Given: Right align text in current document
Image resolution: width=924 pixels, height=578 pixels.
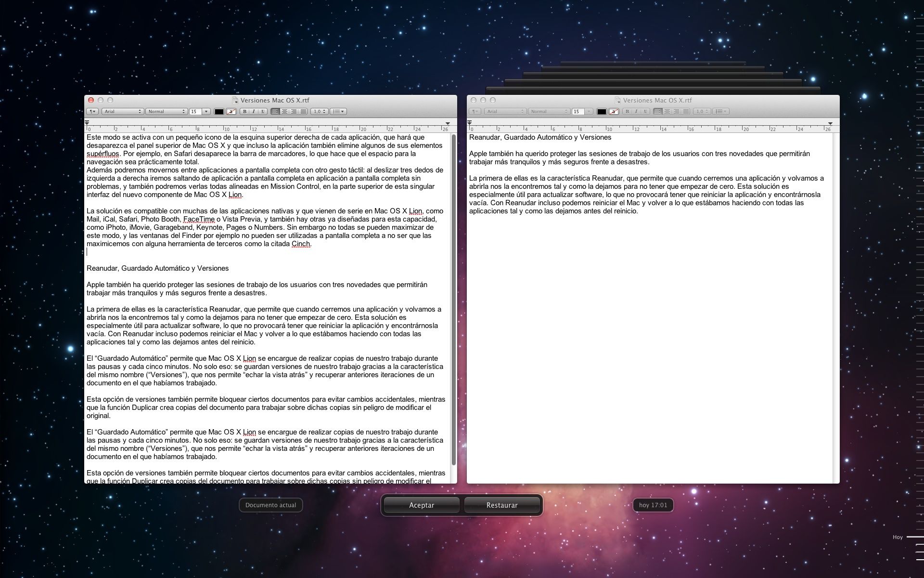Looking at the screenshot, I should (x=294, y=112).
